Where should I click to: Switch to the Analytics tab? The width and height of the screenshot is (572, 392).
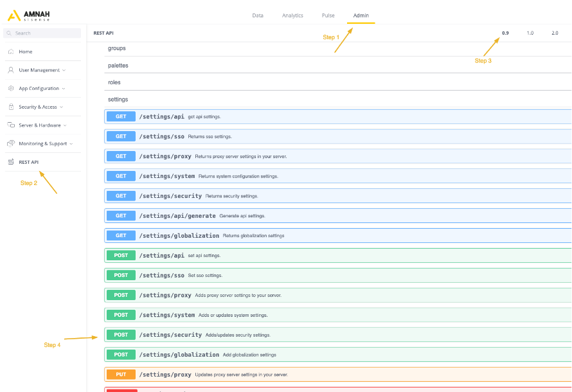[292, 15]
